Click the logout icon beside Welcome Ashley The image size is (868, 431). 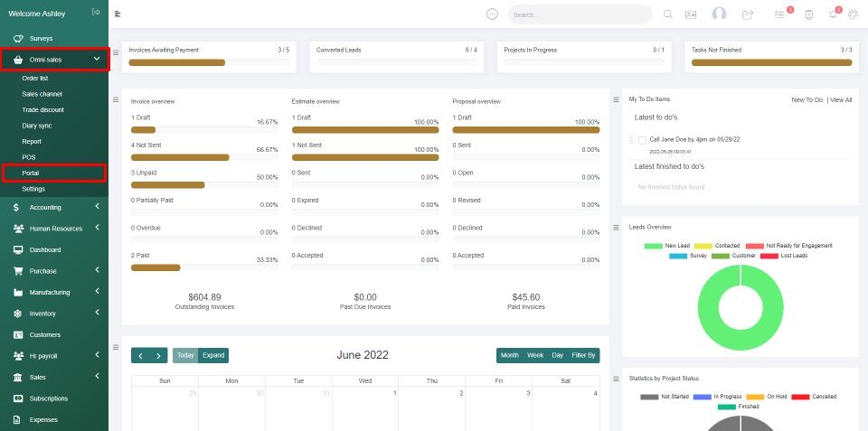[x=96, y=12]
